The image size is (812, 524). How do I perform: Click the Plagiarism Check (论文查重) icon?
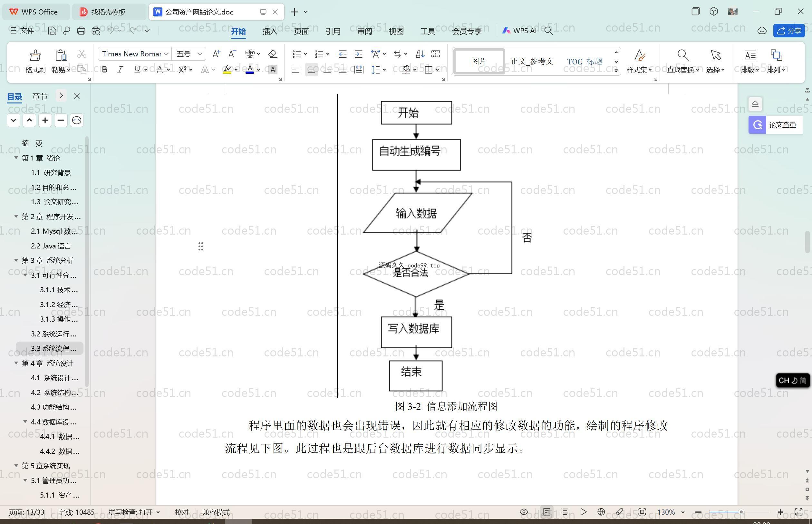click(757, 125)
